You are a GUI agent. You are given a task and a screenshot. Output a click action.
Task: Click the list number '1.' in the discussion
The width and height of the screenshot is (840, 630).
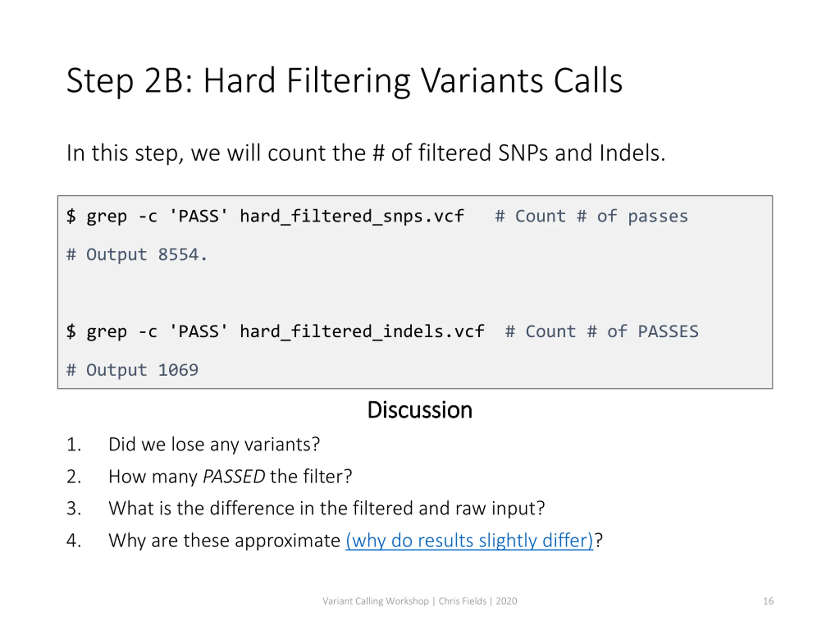coord(74,444)
